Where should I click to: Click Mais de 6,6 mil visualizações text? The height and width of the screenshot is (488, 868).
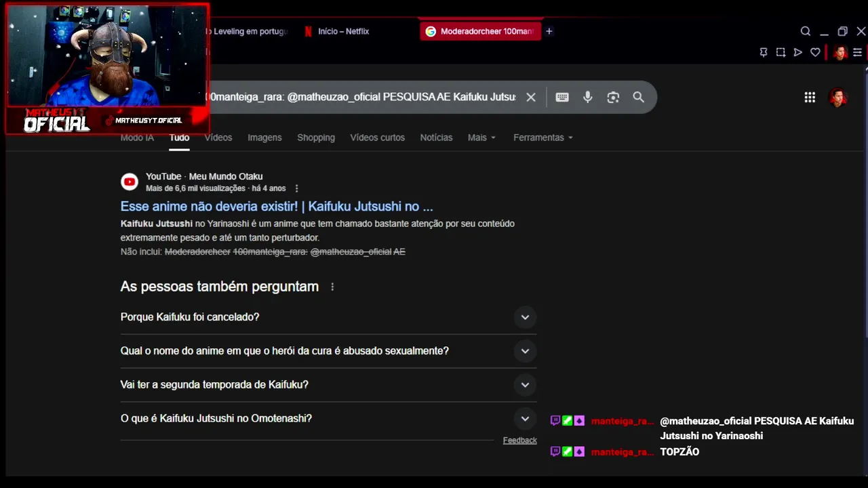tap(195, 188)
